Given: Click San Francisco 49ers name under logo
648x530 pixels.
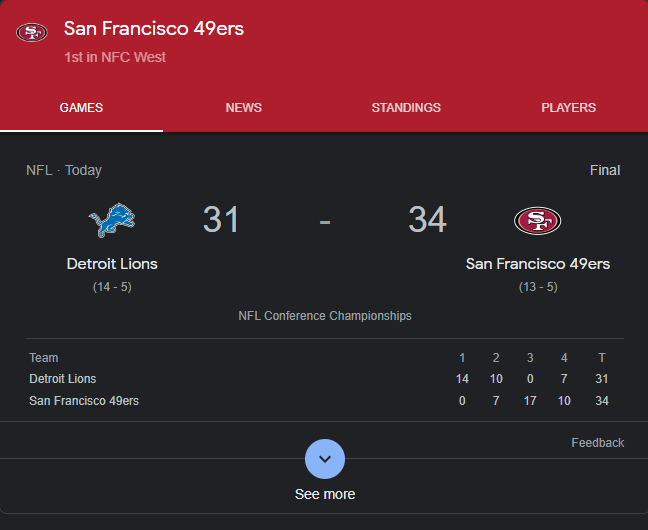Looking at the screenshot, I should coord(538,264).
